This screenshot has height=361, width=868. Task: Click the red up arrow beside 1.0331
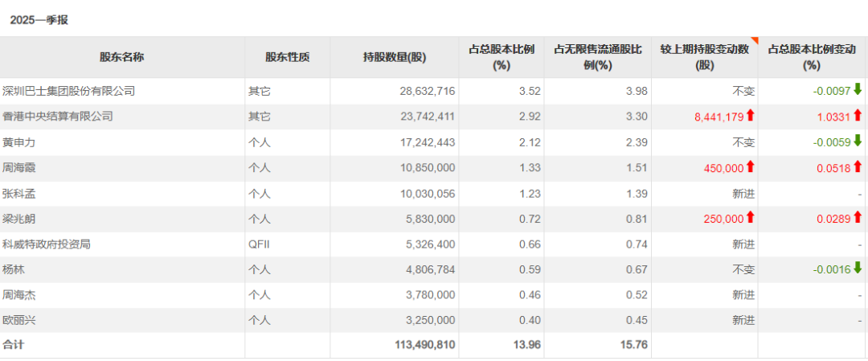click(x=858, y=115)
